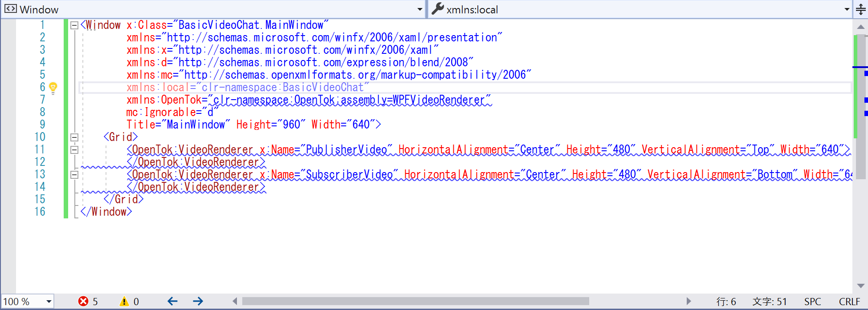Navigate forward with right arrow
The width and height of the screenshot is (868, 310).
tap(198, 302)
